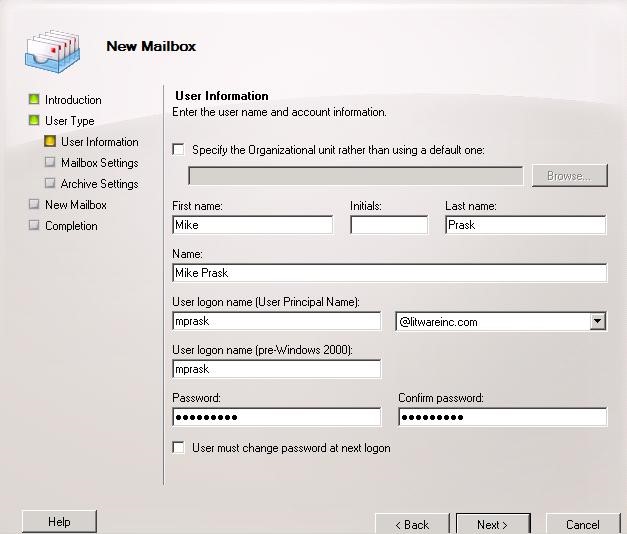Viewport: 627px width, 534px height.
Task: Click the 'Last name:' label
Action: coord(471,206)
